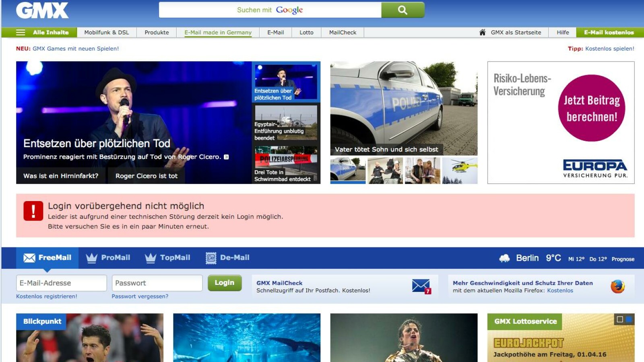Click the Mi 12° forecast entry
The image size is (644, 362).
click(576, 259)
